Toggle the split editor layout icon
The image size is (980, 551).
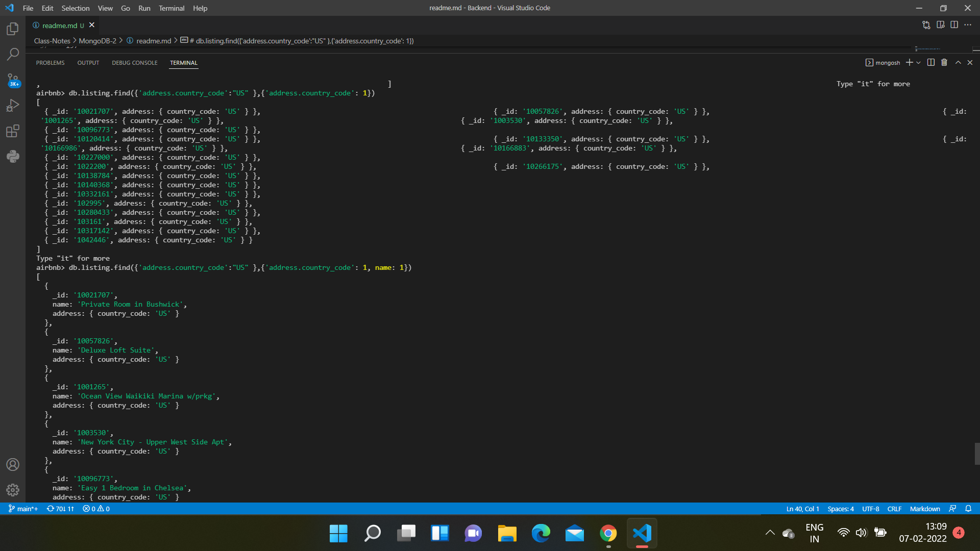[955, 24]
